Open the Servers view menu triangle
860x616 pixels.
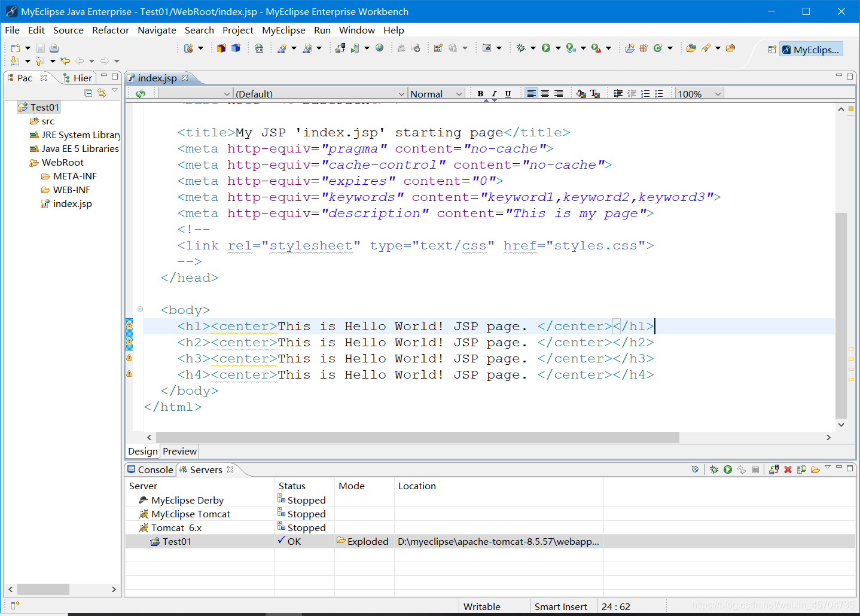[828, 467]
